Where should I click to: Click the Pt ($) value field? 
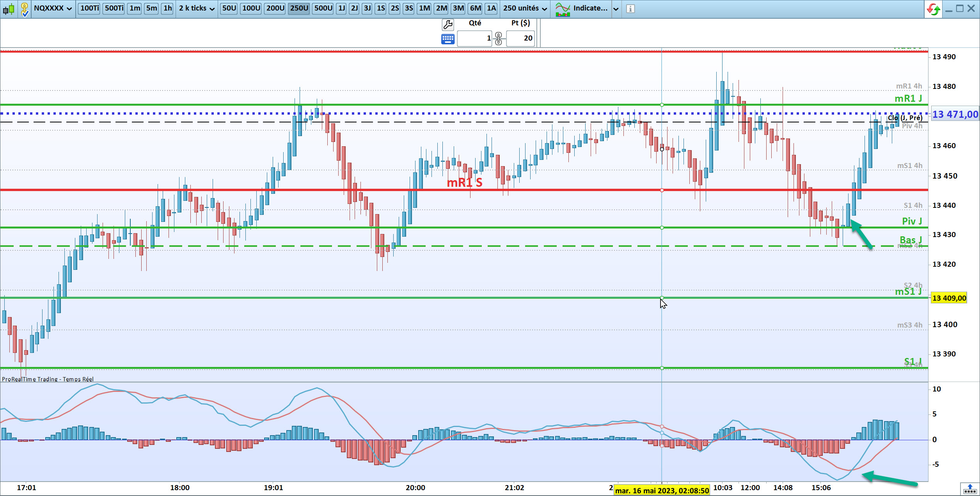pos(521,38)
